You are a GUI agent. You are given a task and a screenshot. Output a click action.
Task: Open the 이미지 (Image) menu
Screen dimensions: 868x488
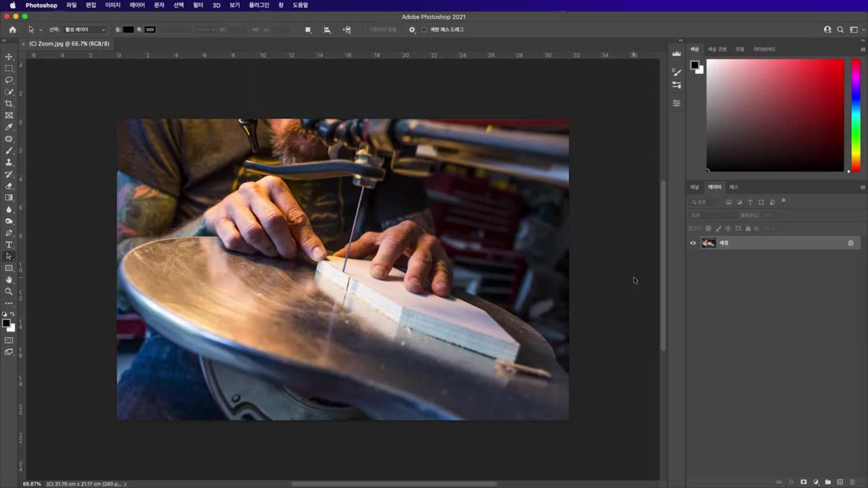click(113, 5)
